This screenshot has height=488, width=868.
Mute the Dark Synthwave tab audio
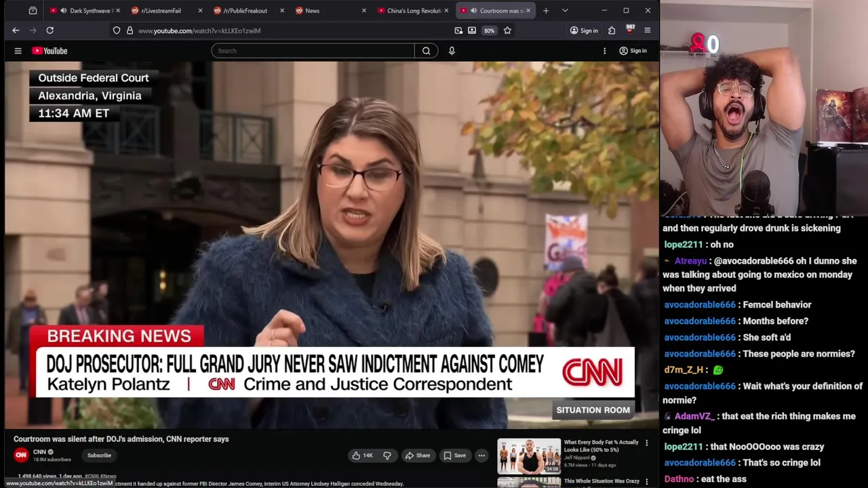point(63,11)
